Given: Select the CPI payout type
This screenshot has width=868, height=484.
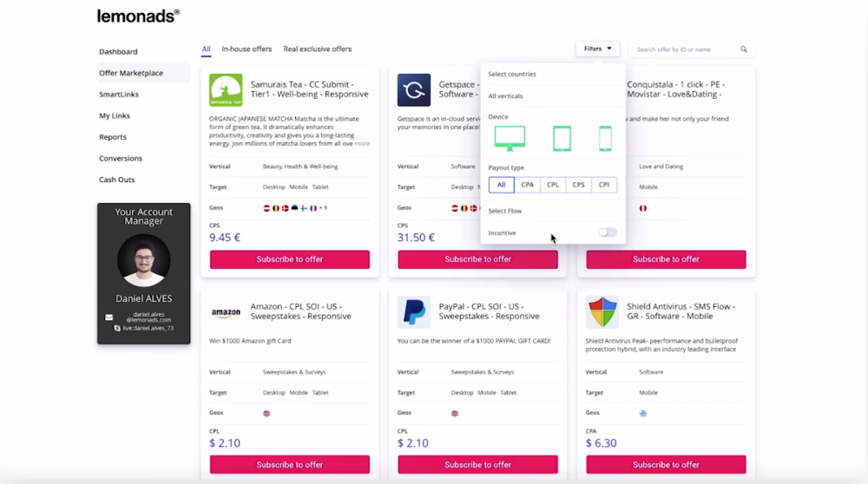Looking at the screenshot, I should tap(604, 185).
